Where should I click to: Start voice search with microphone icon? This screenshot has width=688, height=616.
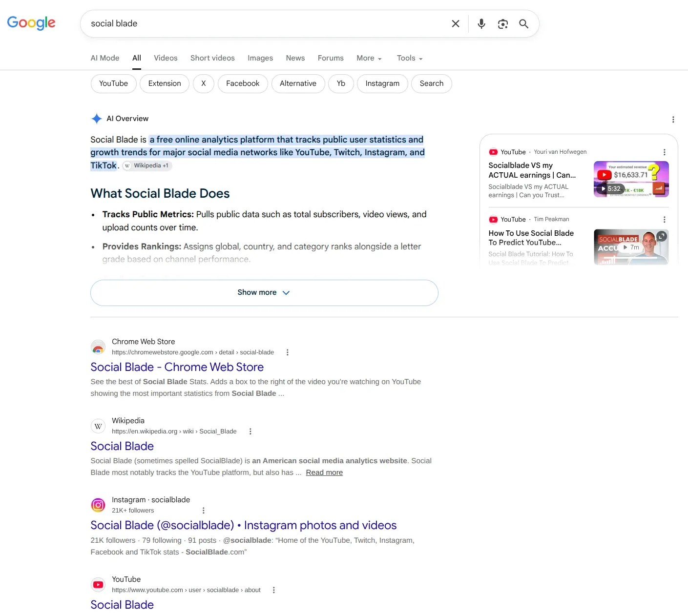coord(481,23)
